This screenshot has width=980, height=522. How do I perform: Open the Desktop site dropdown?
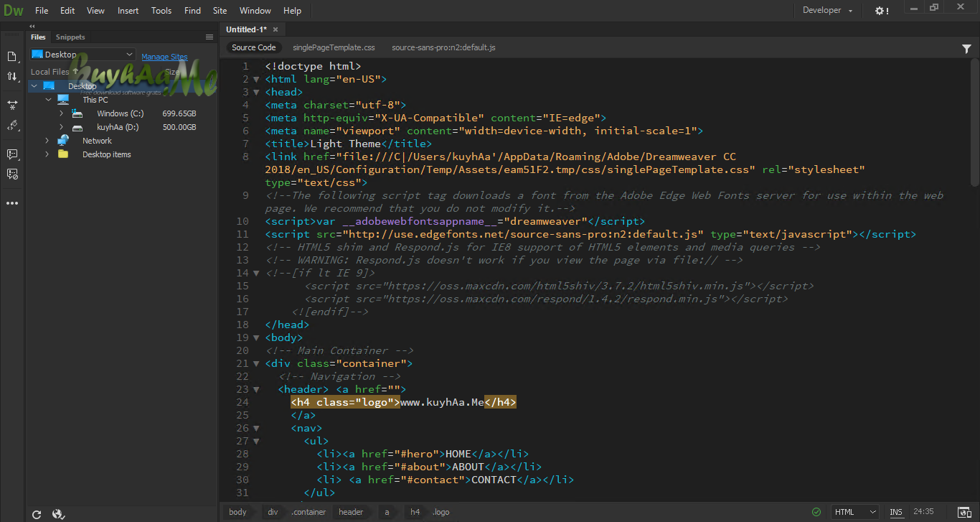tap(82, 55)
